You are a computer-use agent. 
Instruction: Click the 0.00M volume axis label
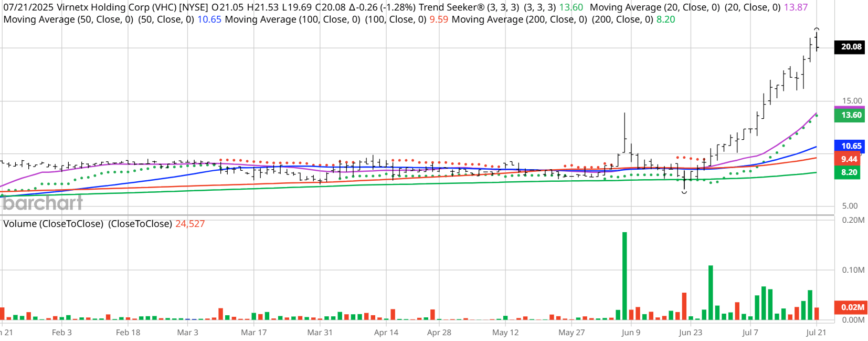pyautogui.click(x=853, y=320)
